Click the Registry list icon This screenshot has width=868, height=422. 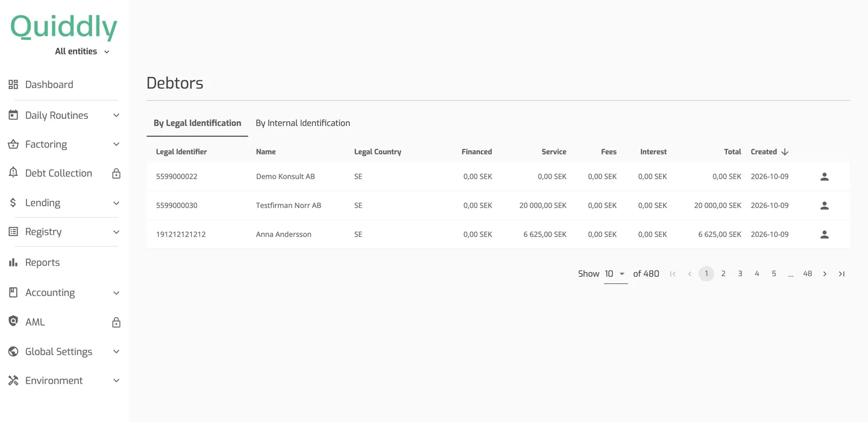pos(13,231)
